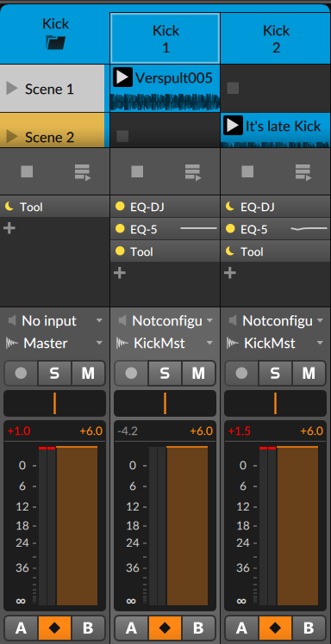Open the Master output dropdown
331x644 pixels.
point(54,343)
